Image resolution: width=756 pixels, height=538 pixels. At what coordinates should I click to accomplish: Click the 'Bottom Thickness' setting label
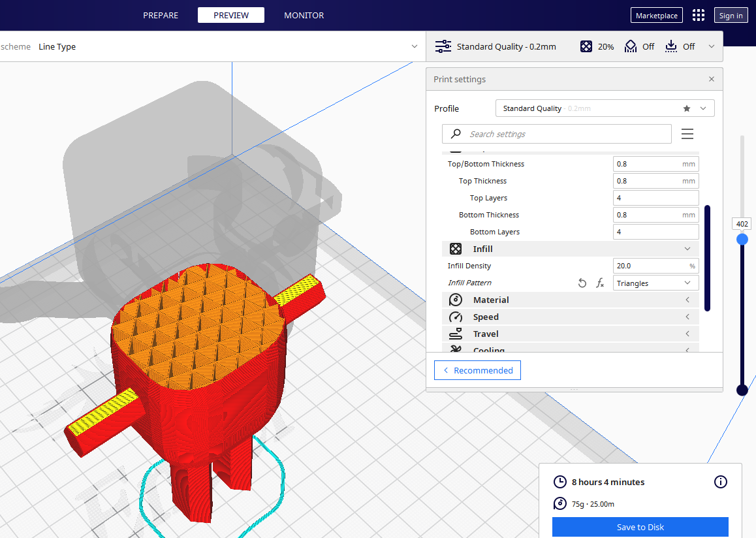pos(489,215)
